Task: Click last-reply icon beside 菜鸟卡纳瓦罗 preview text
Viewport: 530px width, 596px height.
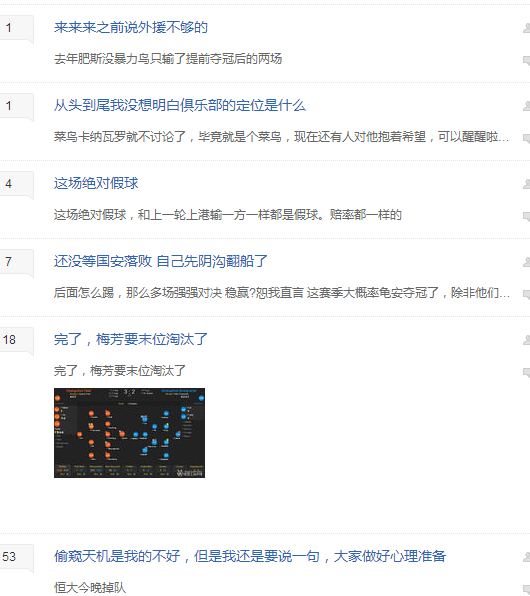Action: [x=527, y=138]
